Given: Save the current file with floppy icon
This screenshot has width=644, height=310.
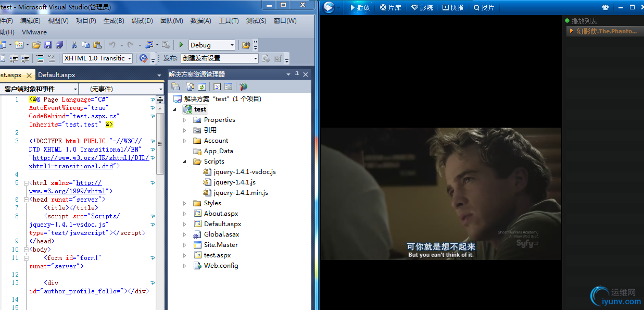Looking at the screenshot, I should (48, 45).
